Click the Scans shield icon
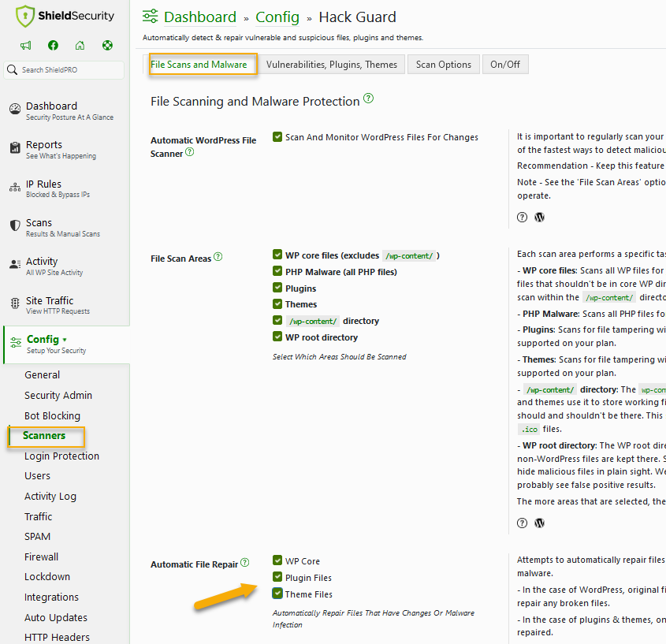The width and height of the screenshot is (666, 644). [15, 225]
